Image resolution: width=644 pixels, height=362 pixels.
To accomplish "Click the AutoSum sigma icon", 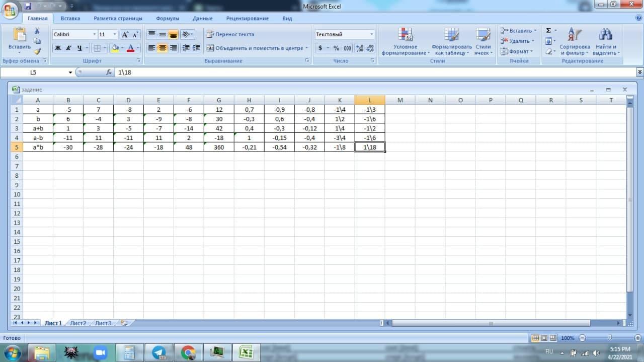I will (x=548, y=31).
